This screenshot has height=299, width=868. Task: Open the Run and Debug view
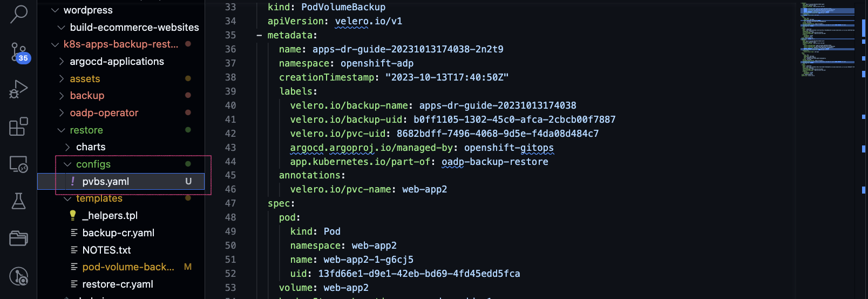click(19, 89)
